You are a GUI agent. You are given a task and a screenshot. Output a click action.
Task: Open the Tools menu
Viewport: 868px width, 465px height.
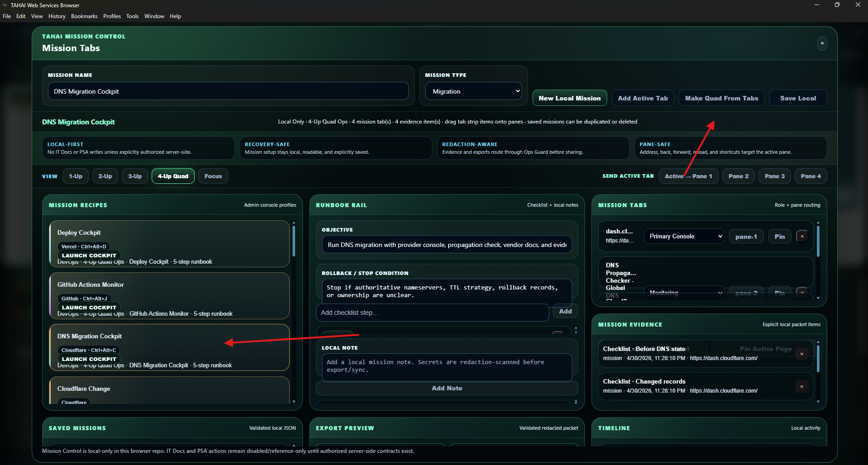pyautogui.click(x=132, y=16)
